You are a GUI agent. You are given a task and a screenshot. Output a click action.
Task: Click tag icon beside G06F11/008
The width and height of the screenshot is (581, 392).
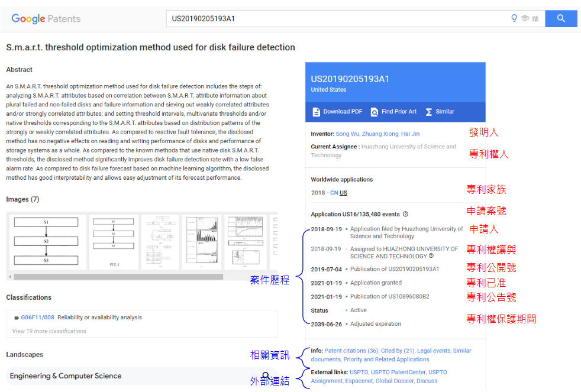17,318
